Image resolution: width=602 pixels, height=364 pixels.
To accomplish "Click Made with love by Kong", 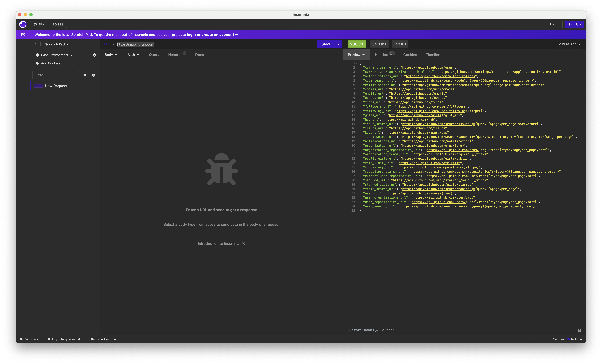I will pos(567,339).
